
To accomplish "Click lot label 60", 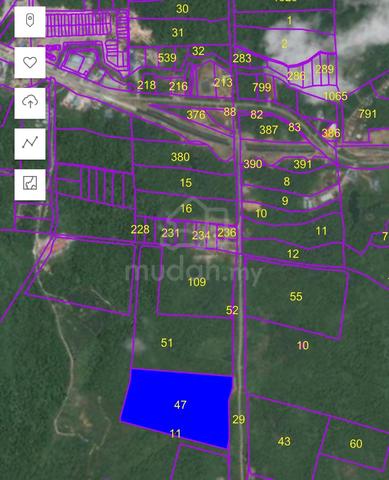I will pyautogui.click(x=356, y=444).
